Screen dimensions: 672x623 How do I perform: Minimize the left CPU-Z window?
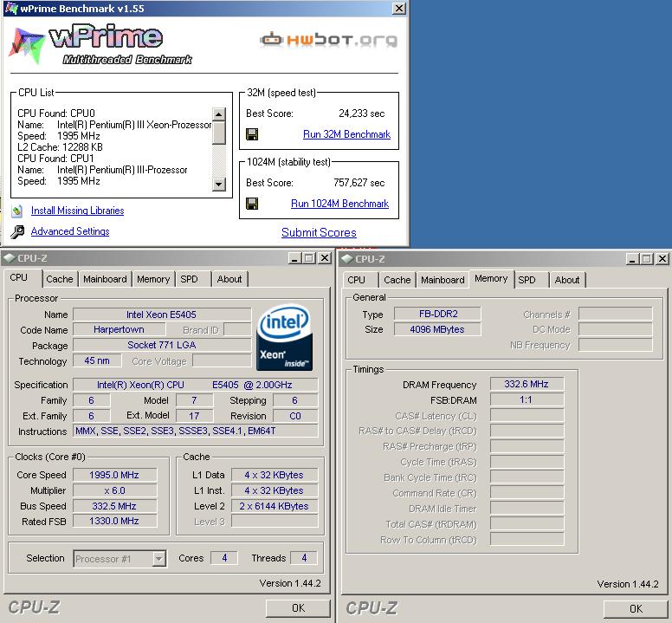294,258
